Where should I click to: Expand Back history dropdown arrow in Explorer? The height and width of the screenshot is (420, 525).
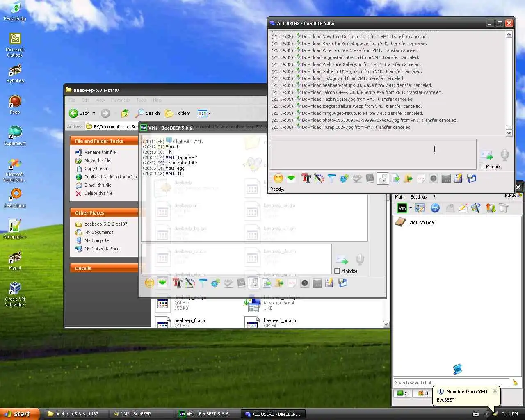tap(94, 113)
